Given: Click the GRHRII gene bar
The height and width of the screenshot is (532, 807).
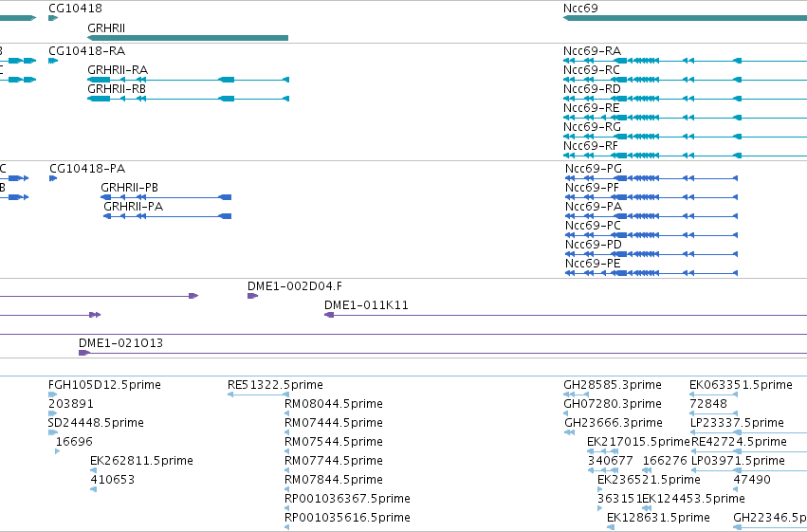Looking at the screenshot, I should 188,38.
